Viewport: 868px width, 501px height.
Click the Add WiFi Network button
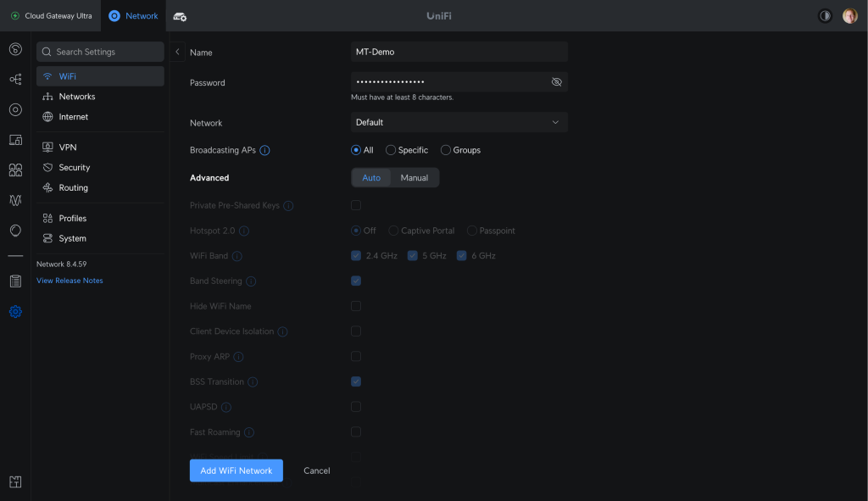236,470
